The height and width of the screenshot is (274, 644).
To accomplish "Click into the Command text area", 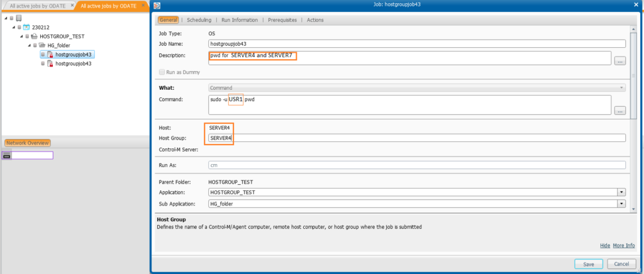I will click(x=410, y=104).
